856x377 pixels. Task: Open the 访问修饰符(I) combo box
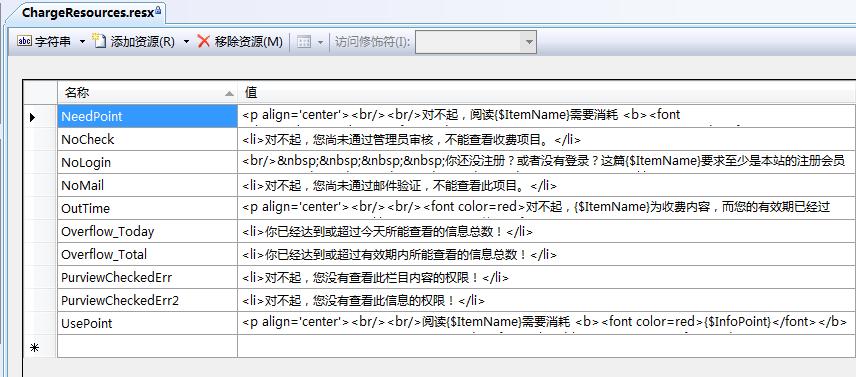pyautogui.click(x=475, y=42)
